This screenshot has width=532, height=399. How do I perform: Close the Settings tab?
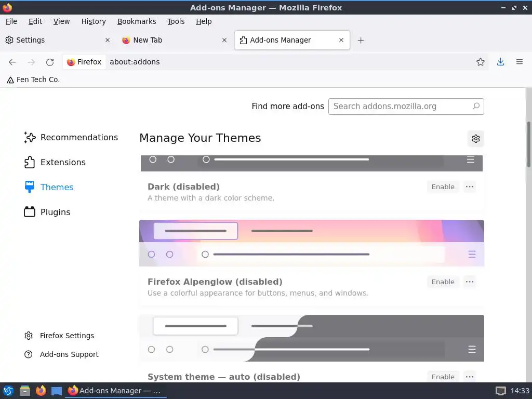tap(108, 40)
